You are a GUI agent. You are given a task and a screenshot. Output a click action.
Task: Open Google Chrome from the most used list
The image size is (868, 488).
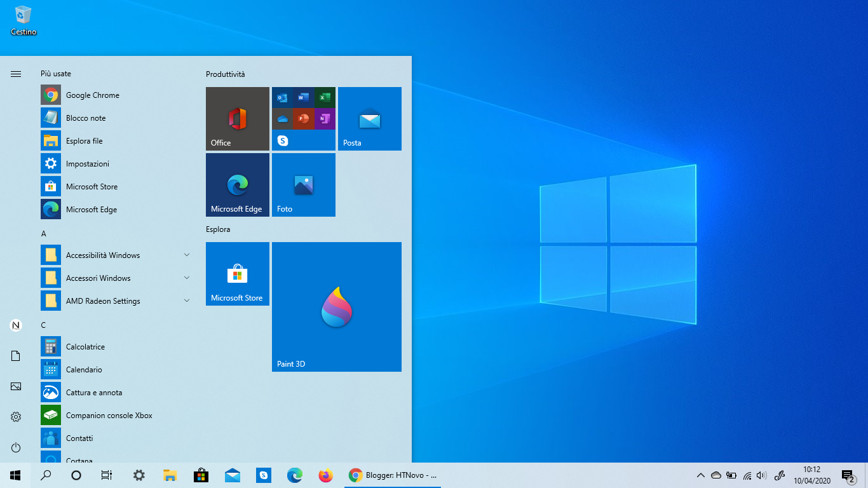click(117, 95)
